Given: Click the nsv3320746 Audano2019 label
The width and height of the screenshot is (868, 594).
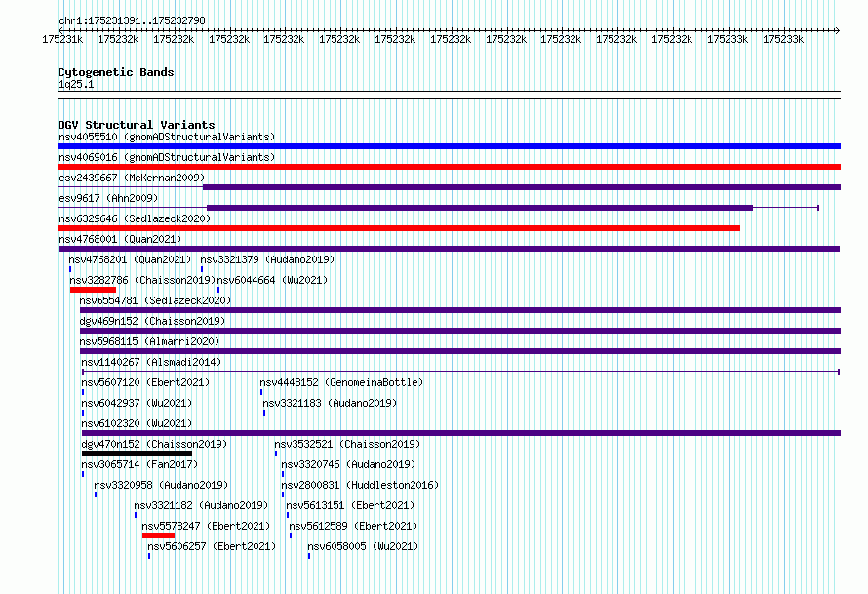Looking at the screenshot, I should tap(348, 464).
